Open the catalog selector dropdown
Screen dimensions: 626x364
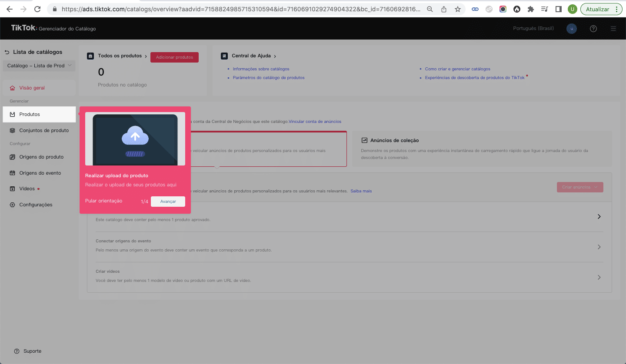[x=39, y=66]
